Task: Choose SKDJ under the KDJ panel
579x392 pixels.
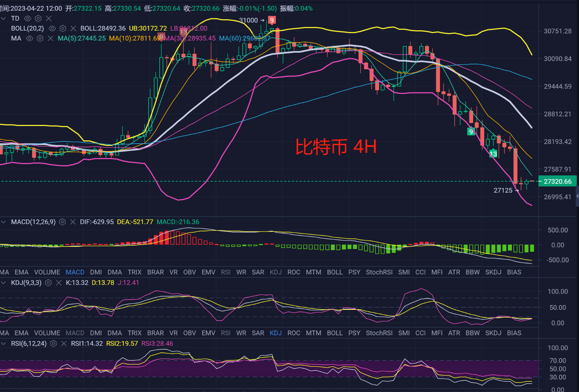Action: coord(493,333)
